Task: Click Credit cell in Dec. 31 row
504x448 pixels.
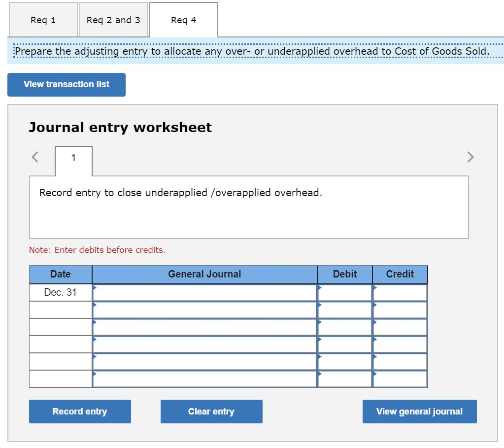Action: pyautogui.click(x=400, y=293)
